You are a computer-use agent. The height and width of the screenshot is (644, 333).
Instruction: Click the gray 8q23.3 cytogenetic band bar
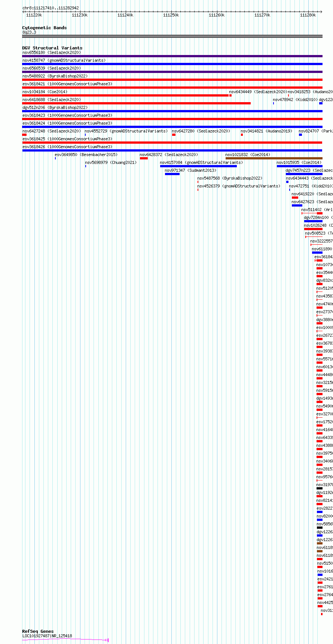(x=172, y=36)
